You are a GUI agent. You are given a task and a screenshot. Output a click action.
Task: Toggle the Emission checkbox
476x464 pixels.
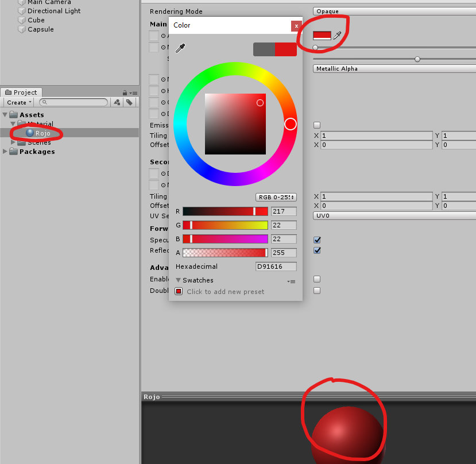coord(317,125)
